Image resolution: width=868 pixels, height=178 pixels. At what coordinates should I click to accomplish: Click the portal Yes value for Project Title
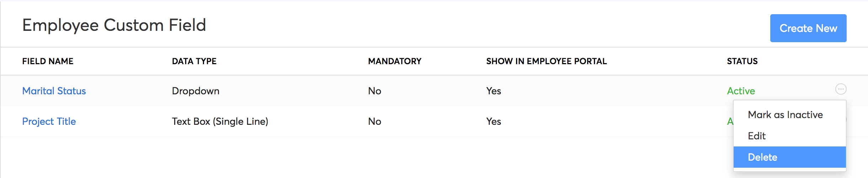pyautogui.click(x=493, y=122)
